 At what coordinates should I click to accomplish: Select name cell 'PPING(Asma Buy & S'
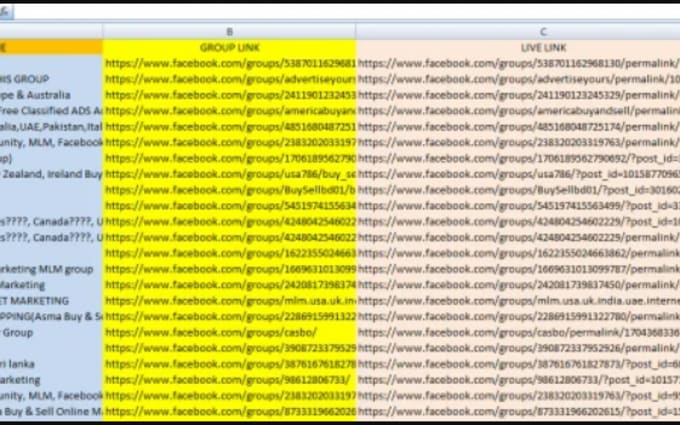(51, 317)
